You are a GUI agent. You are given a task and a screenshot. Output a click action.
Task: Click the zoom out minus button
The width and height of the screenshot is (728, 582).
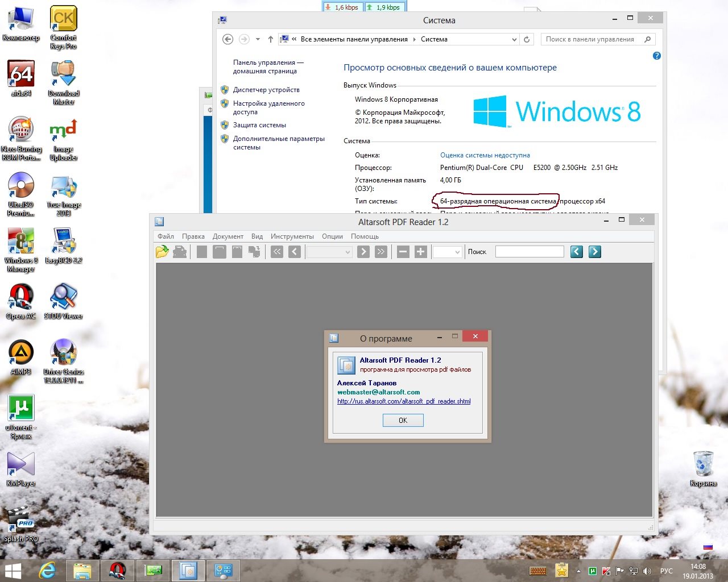[x=403, y=252]
